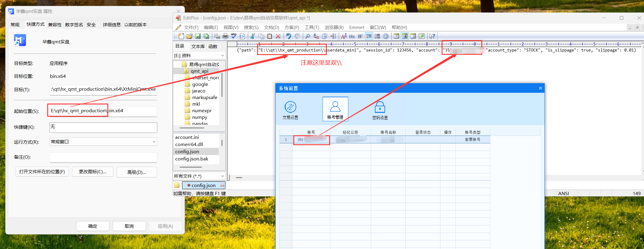Viewport: 644px width, 249px height.
Task: Open the Font settings icon
Action: (x=344, y=36)
